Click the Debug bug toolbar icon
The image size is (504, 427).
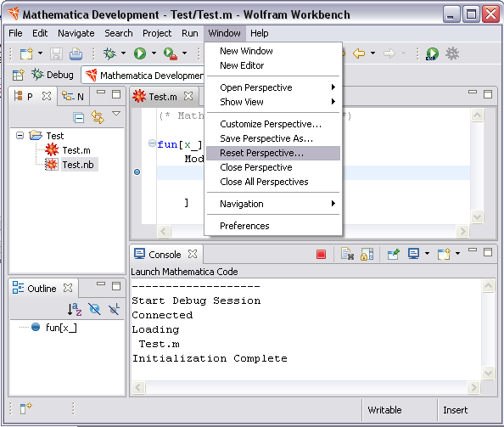point(109,53)
